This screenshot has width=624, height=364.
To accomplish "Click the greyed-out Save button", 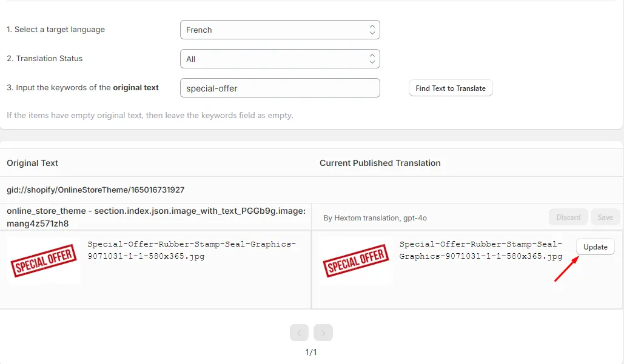I will click(605, 217).
